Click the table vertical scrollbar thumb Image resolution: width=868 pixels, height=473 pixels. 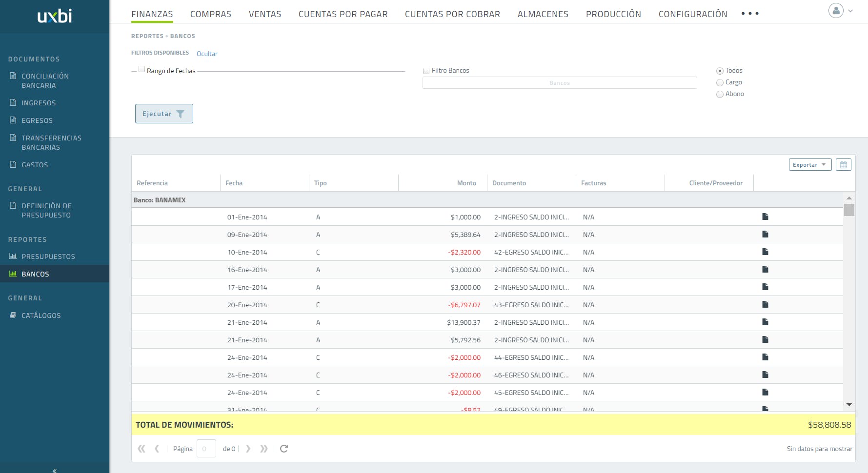[x=849, y=210]
